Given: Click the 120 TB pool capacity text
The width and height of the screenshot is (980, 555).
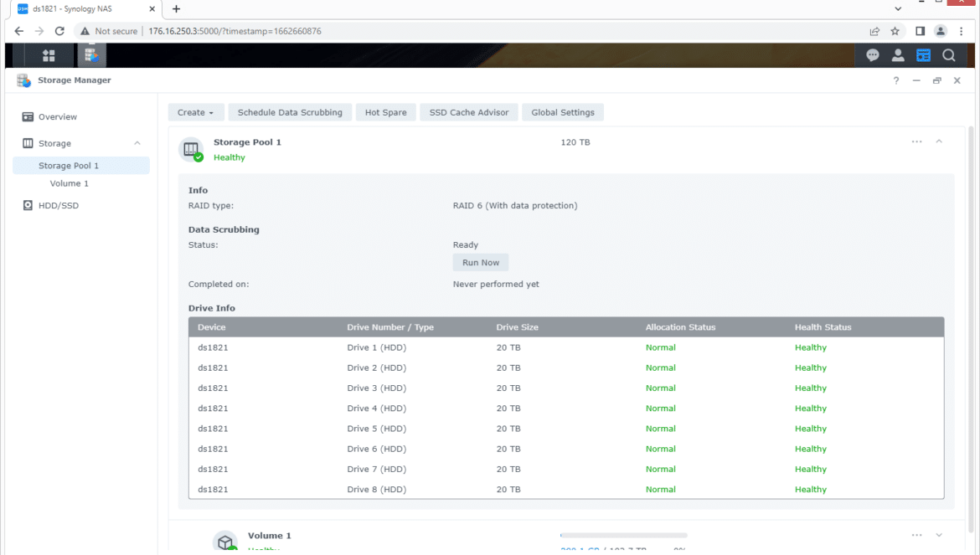Looking at the screenshot, I should pos(575,142).
